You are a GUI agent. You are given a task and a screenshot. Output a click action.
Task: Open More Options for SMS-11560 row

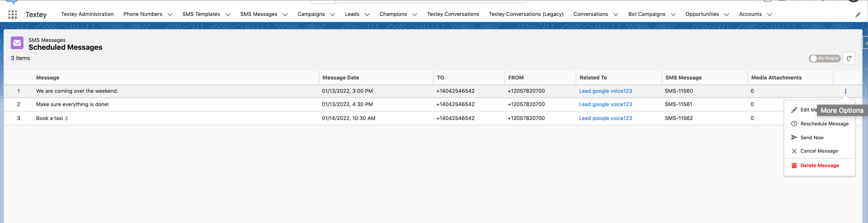[x=845, y=91]
